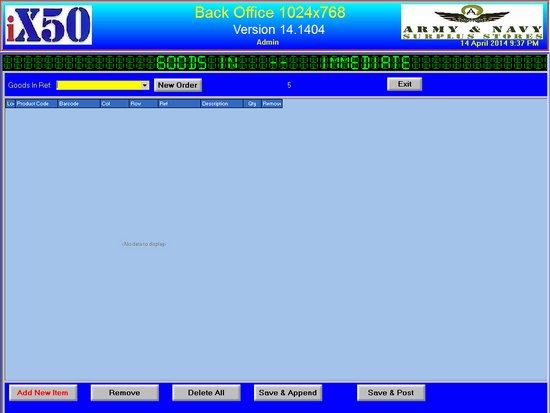The image size is (550, 413).
Task: Click Add New Item button
Action: pyautogui.click(x=43, y=393)
